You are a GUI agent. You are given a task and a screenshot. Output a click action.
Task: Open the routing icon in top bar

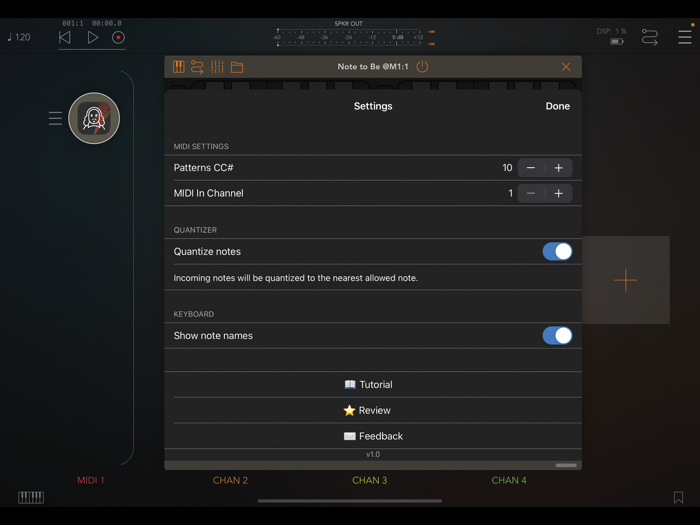(x=650, y=37)
